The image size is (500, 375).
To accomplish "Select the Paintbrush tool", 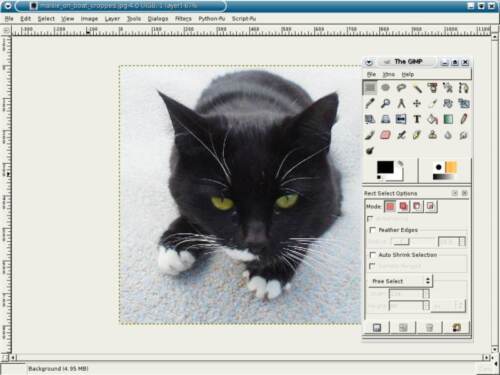I will 370,135.
